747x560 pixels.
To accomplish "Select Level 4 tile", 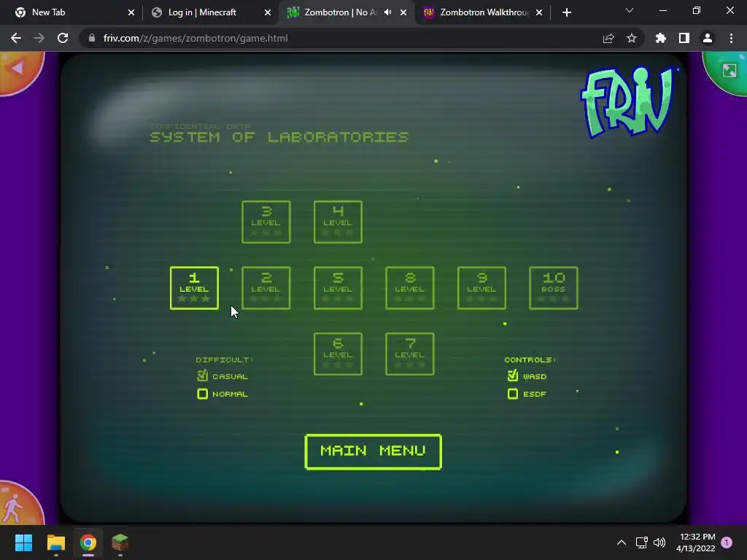I will coord(338,222).
